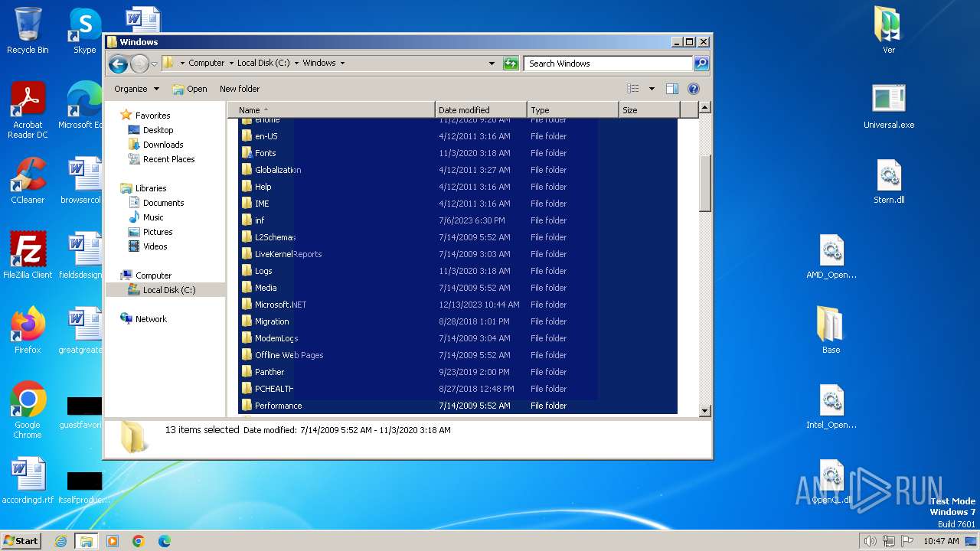980x551 pixels.
Task: Open the recent pages dropdown arrow
Action: pyautogui.click(x=154, y=64)
